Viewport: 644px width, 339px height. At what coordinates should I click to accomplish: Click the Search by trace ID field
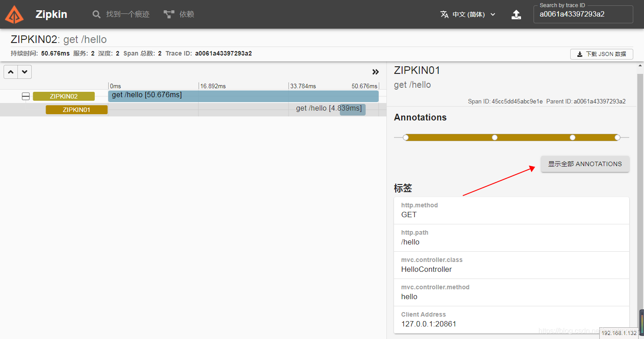click(x=583, y=14)
